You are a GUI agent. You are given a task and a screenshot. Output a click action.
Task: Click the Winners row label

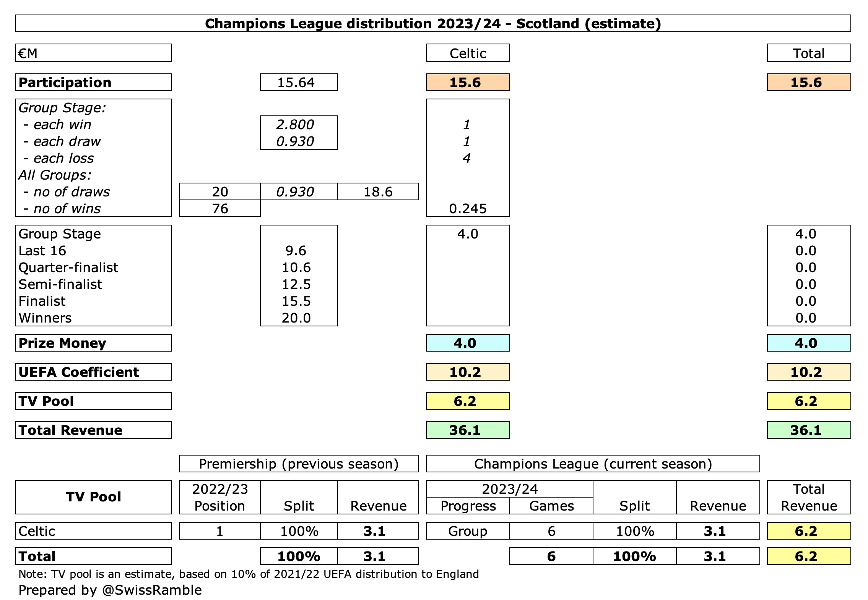tap(45, 318)
